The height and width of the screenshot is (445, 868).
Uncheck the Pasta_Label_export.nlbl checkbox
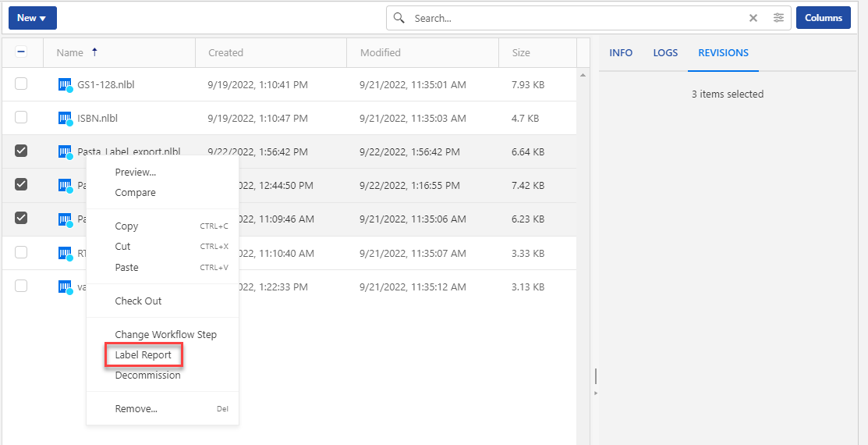pyautogui.click(x=21, y=151)
